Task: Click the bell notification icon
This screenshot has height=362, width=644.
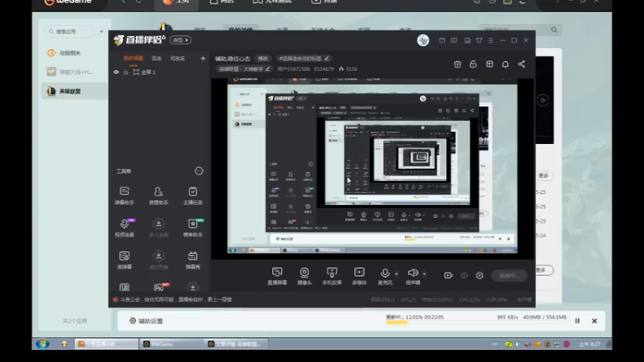Action: (506, 64)
